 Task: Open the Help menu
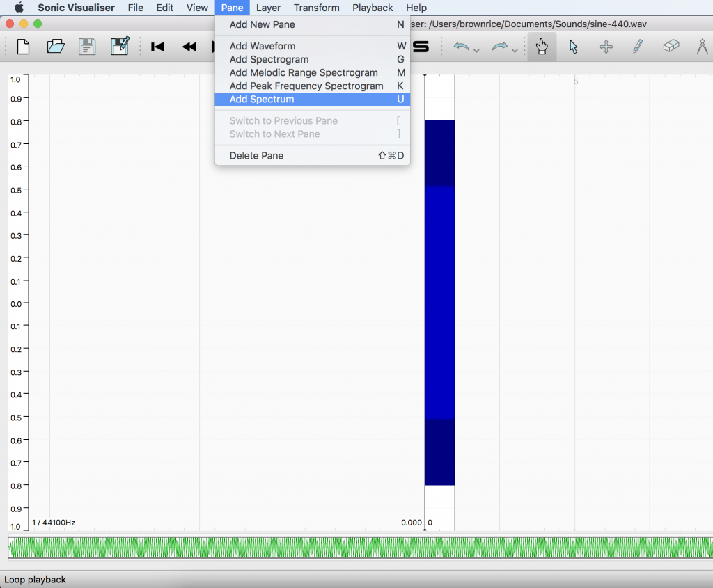(416, 8)
